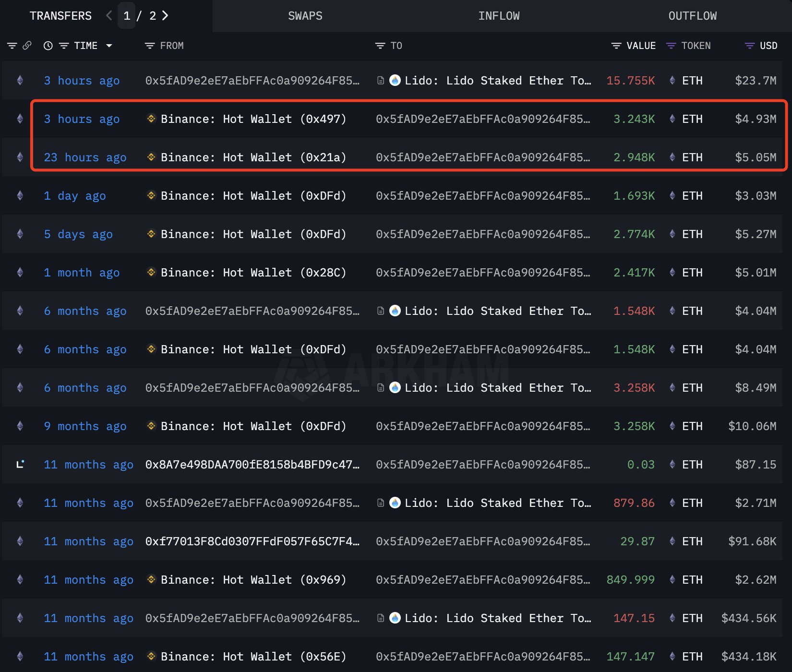Click the 3.243K value cell
Viewport: 792px width, 672px height.
(634, 119)
